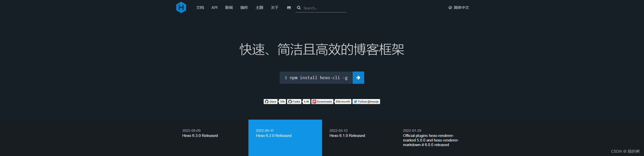Open the Hexo 6.2.0 Released post
644x156 pixels.
click(274, 136)
